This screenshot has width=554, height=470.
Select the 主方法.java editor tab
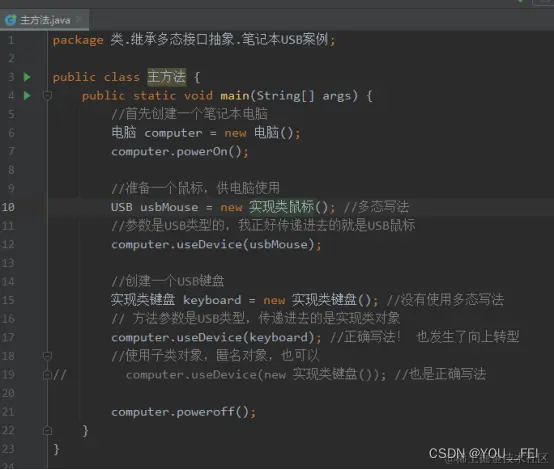pyautogui.click(x=44, y=20)
